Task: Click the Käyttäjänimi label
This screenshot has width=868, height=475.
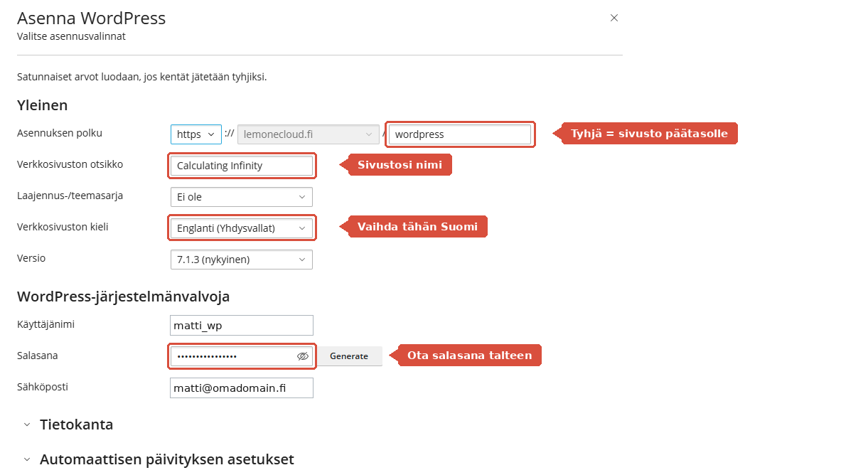Action: click(46, 324)
